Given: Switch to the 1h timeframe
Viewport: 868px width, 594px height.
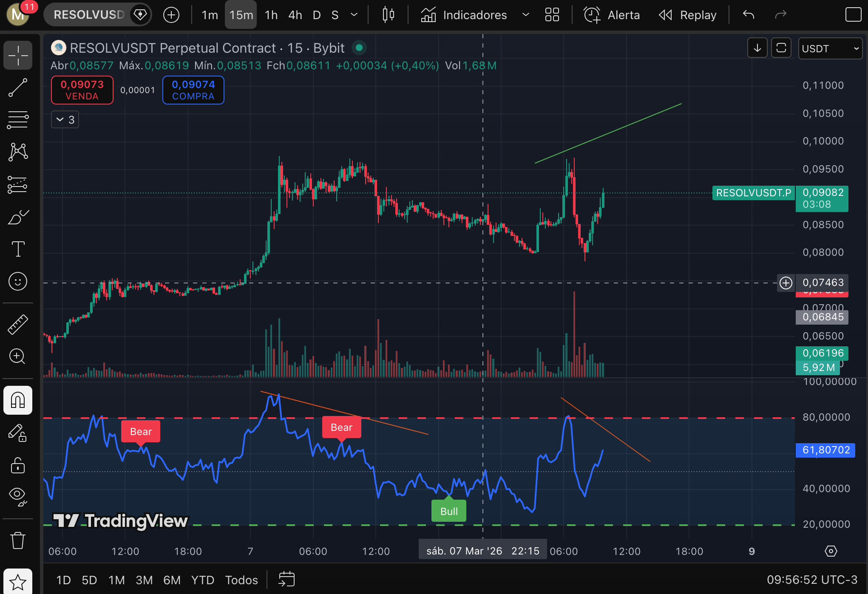Looking at the screenshot, I should (x=271, y=15).
